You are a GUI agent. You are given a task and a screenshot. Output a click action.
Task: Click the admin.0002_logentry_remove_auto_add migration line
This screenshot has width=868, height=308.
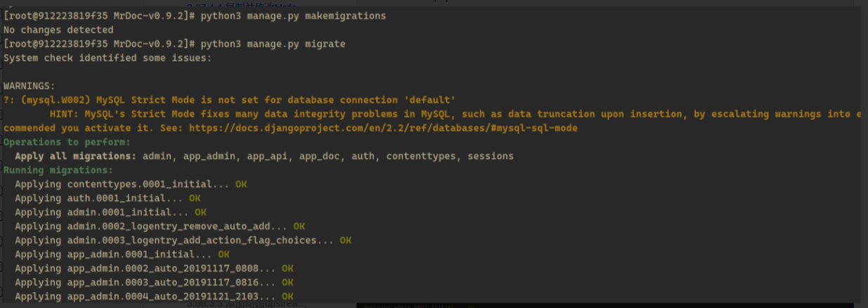(150, 226)
